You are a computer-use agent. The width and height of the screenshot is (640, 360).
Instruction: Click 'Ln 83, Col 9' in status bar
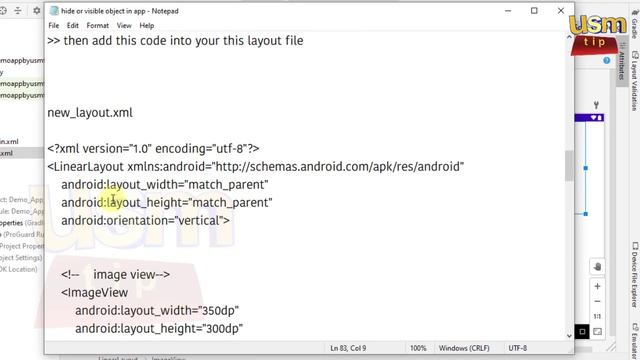click(348, 348)
